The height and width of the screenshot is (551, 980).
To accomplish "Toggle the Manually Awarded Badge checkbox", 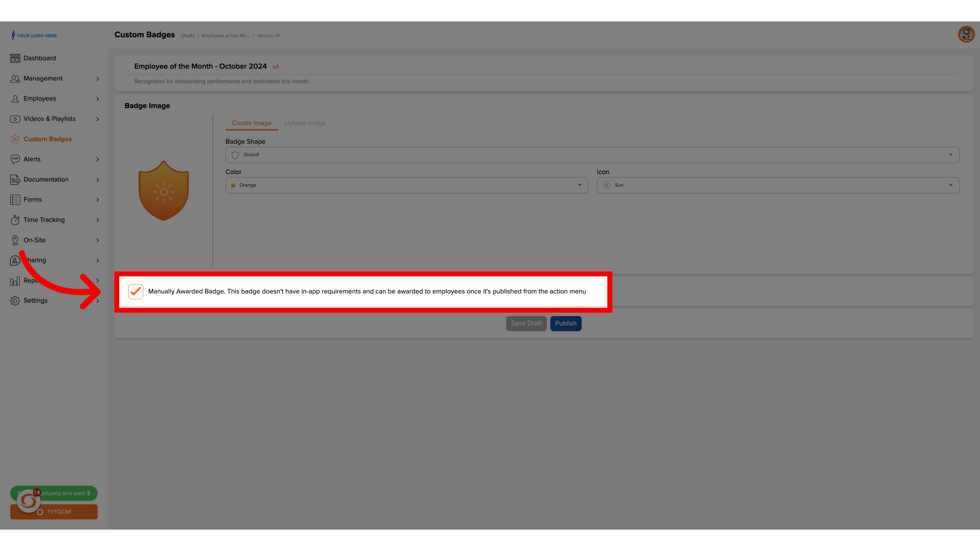I will coord(135,291).
